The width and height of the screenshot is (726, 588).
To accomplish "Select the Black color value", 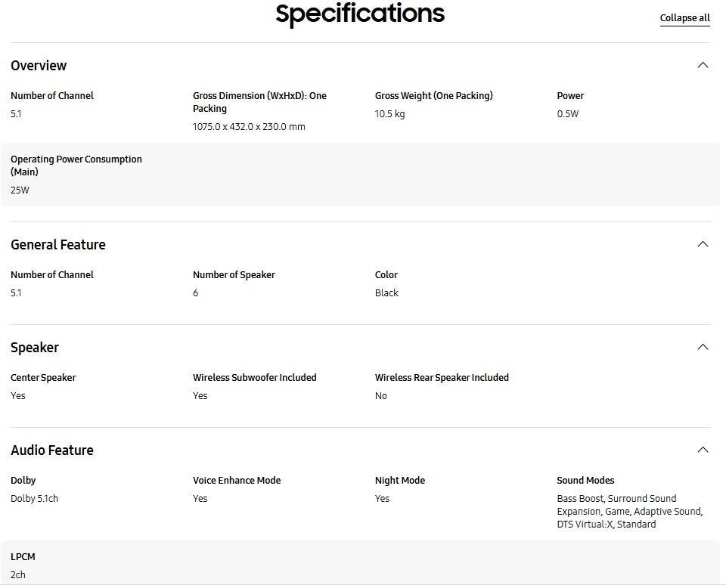I will pyautogui.click(x=386, y=293).
